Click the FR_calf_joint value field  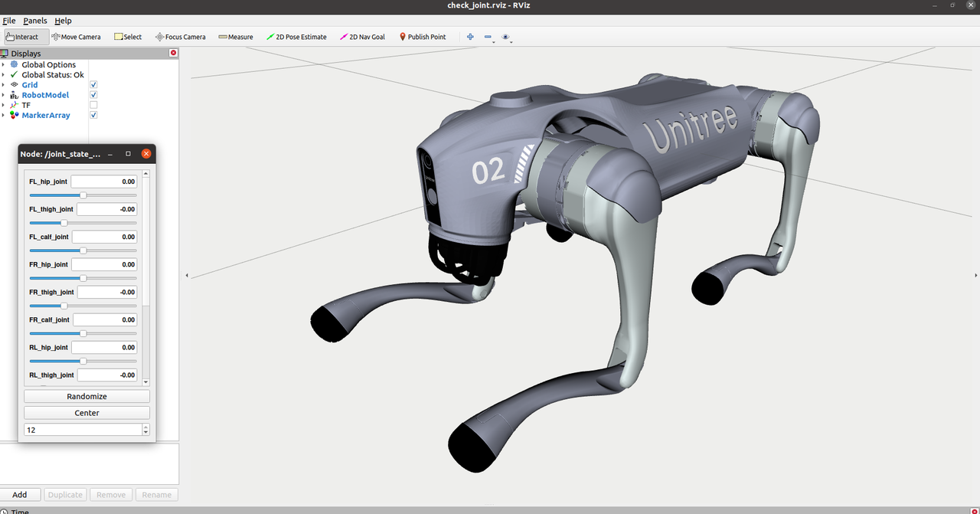point(105,319)
